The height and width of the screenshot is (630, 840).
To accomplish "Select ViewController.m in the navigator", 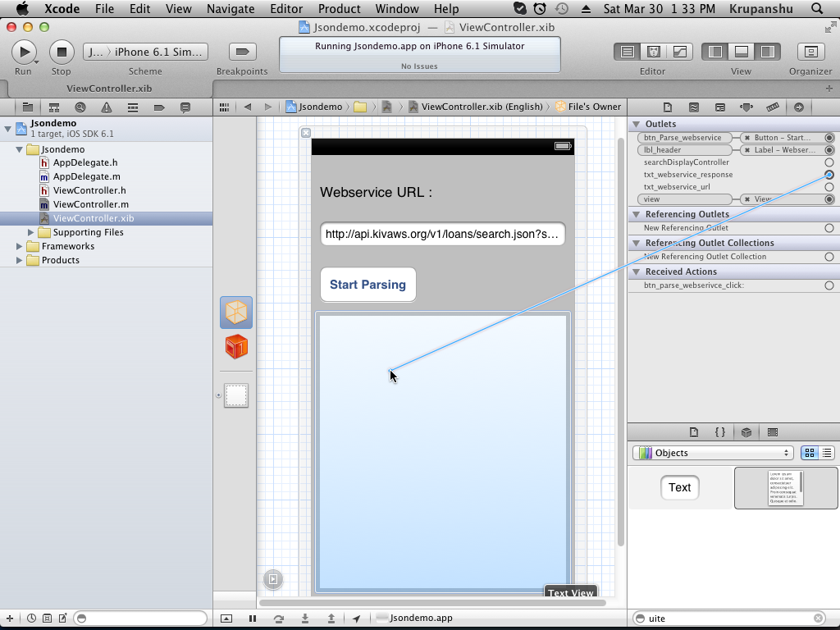I will (x=90, y=204).
